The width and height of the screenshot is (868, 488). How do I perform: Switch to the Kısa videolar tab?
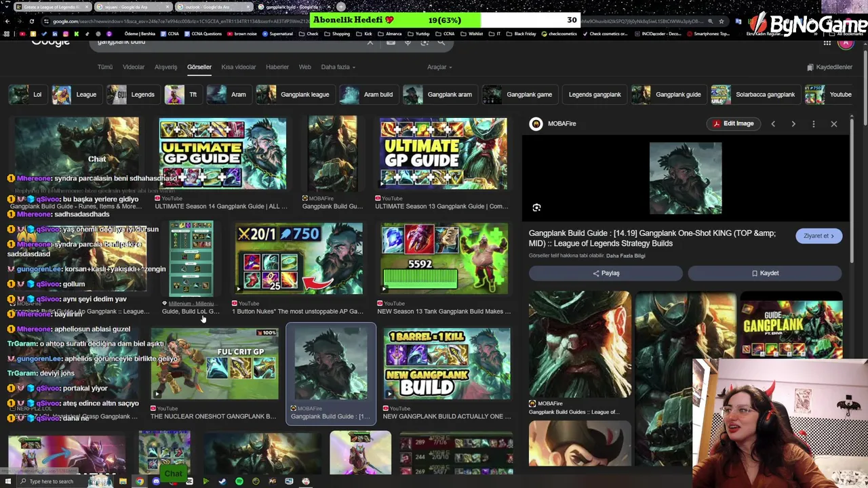coord(239,67)
